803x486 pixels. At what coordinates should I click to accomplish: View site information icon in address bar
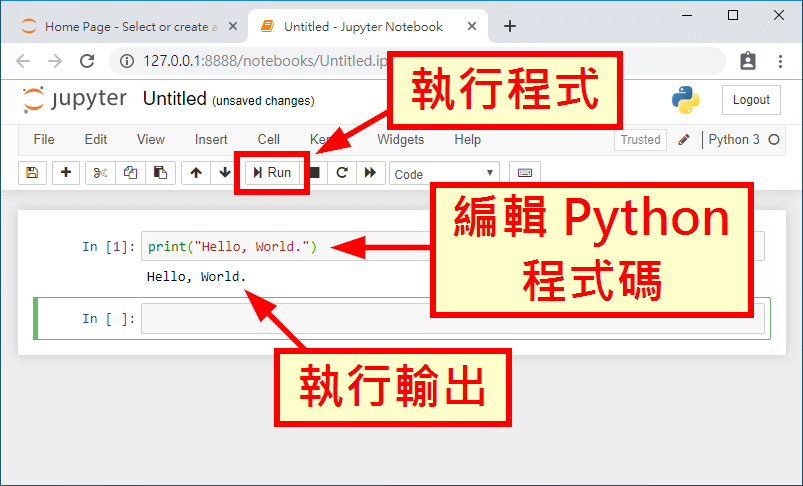[126, 61]
